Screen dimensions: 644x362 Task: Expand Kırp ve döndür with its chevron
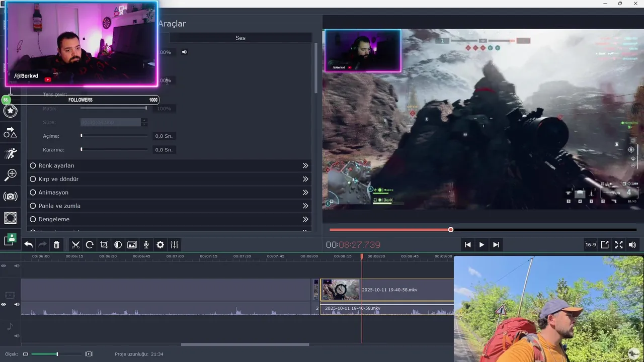point(305,179)
